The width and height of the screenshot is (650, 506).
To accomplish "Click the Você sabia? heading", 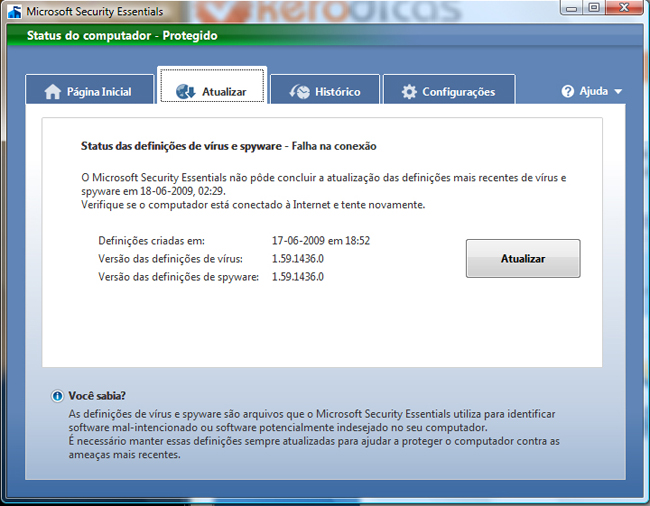I will point(97,396).
